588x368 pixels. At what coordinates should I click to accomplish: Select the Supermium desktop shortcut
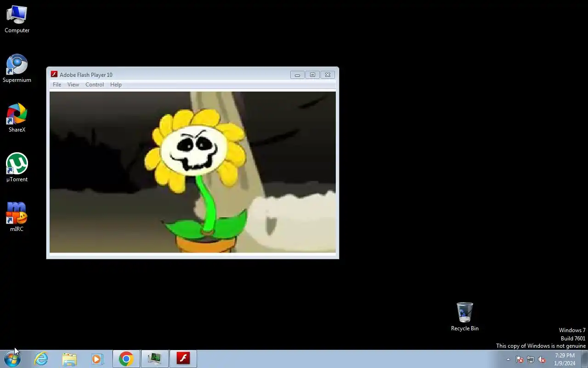point(17,69)
